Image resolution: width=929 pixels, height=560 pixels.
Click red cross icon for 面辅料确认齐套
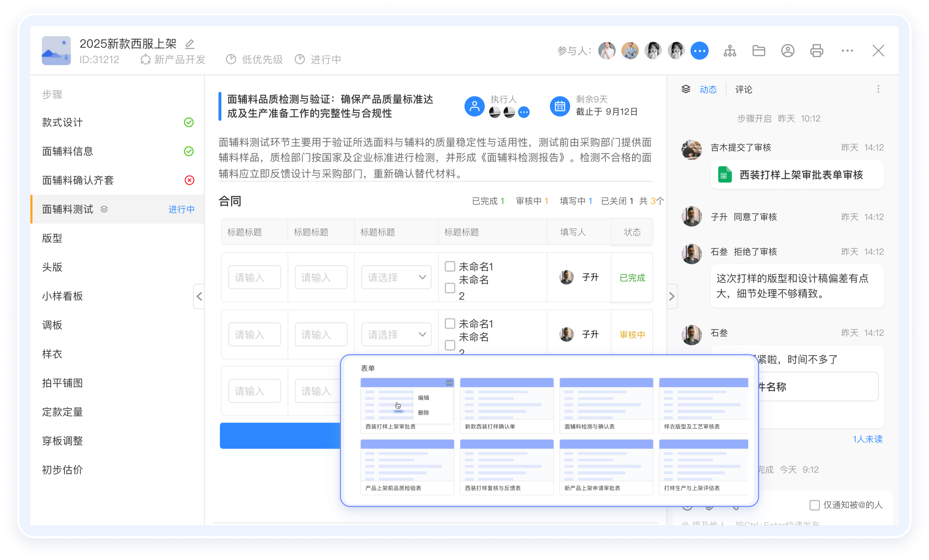pyautogui.click(x=189, y=180)
